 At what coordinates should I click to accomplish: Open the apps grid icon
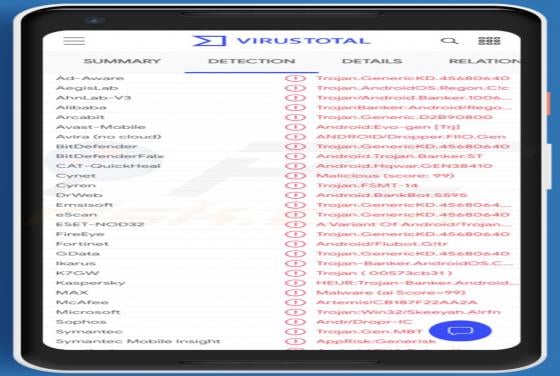(x=489, y=41)
